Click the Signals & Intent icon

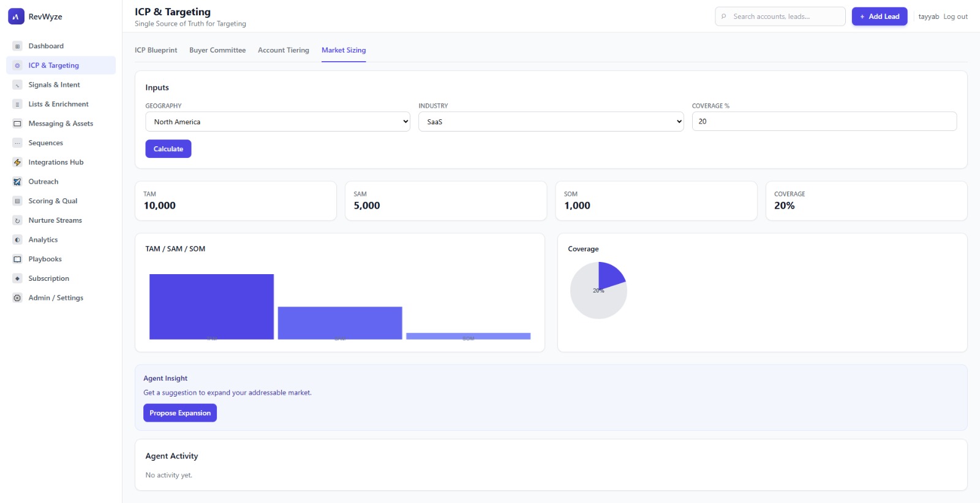(x=17, y=85)
